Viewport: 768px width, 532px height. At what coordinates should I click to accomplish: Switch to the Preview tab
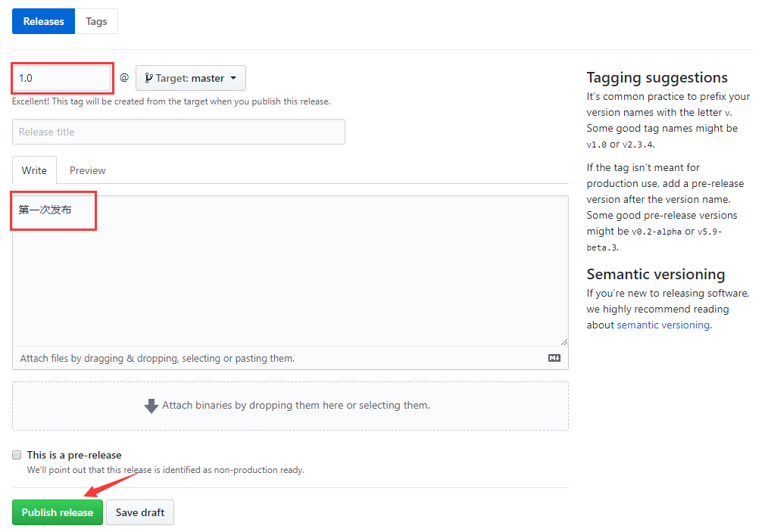[x=88, y=170]
